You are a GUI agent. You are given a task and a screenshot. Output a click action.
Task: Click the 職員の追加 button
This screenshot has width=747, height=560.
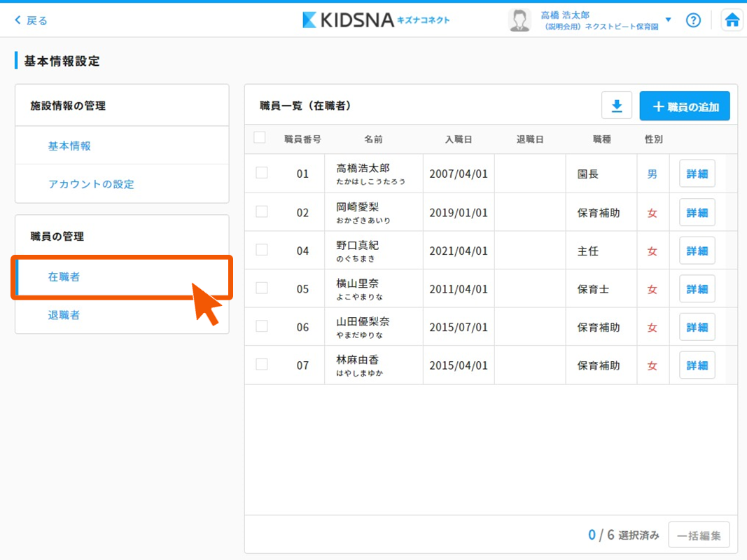pyautogui.click(x=685, y=106)
